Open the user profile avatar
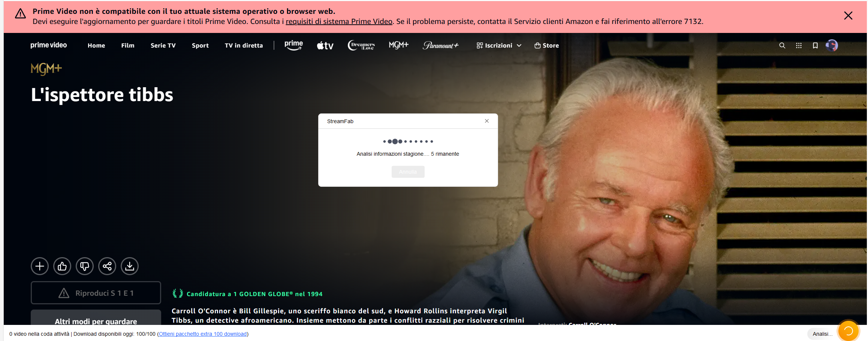This screenshot has height=341, width=868. click(x=832, y=45)
